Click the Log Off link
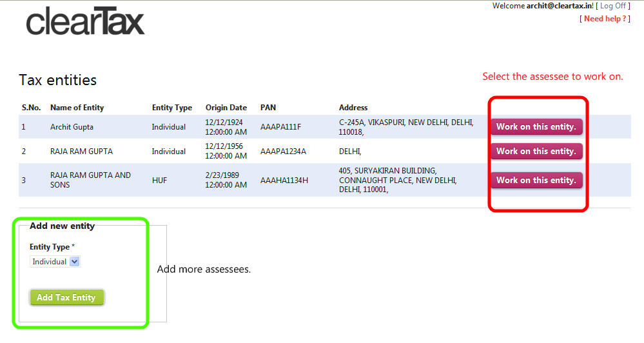 [x=612, y=6]
